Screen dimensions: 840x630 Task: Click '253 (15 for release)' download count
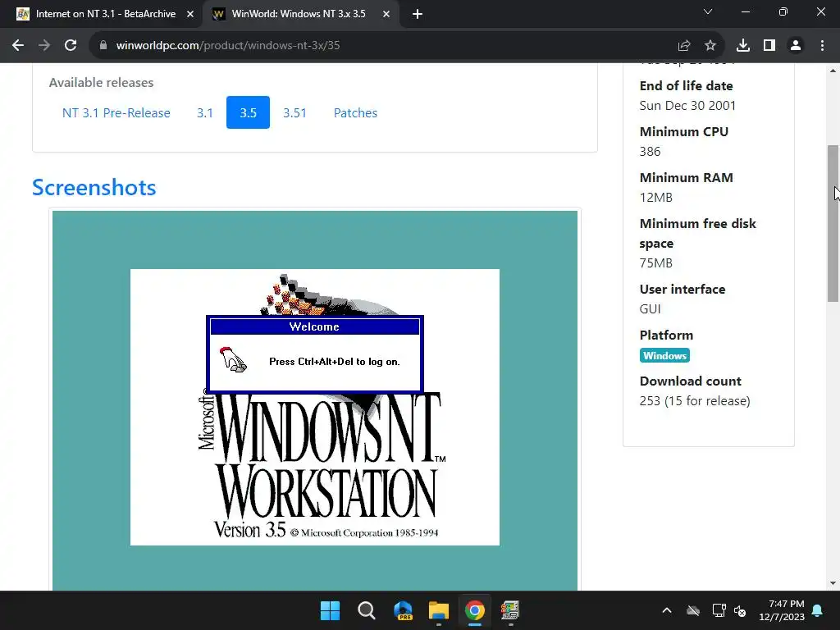pyautogui.click(x=695, y=401)
